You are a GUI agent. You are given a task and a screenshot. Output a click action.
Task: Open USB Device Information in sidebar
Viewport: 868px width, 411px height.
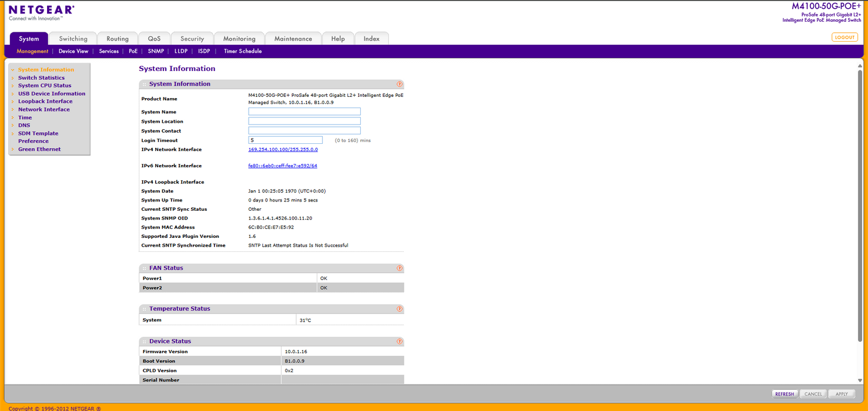[x=52, y=93]
